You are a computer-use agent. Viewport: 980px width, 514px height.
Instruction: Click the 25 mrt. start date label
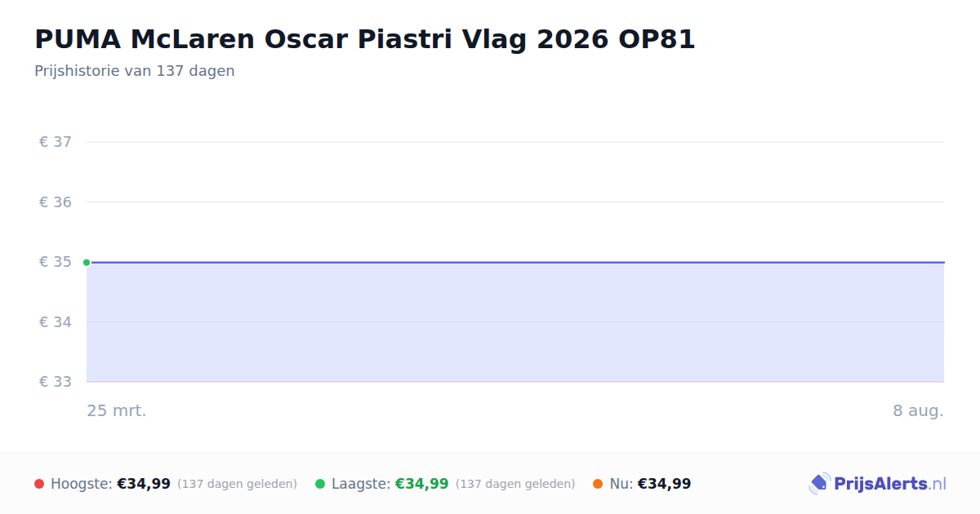117,410
